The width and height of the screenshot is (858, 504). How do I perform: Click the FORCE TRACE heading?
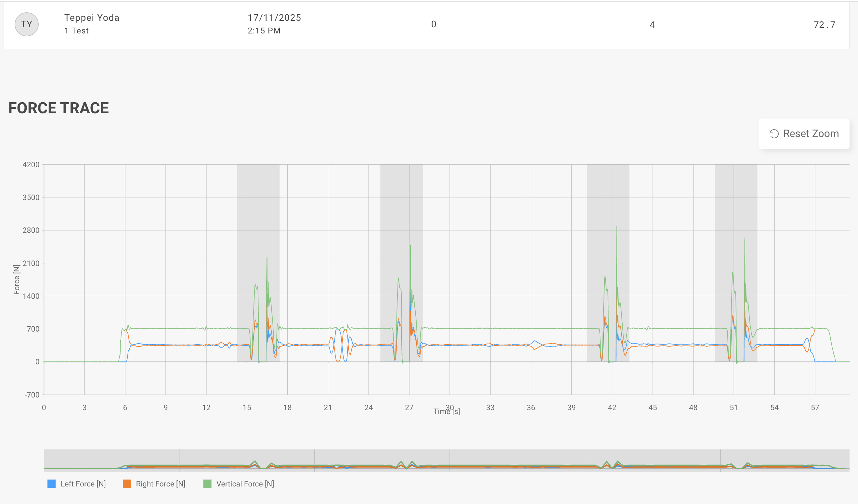(x=58, y=108)
